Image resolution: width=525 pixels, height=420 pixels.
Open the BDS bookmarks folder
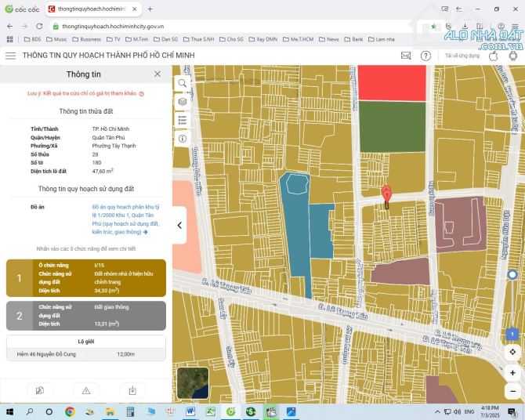click(x=32, y=39)
